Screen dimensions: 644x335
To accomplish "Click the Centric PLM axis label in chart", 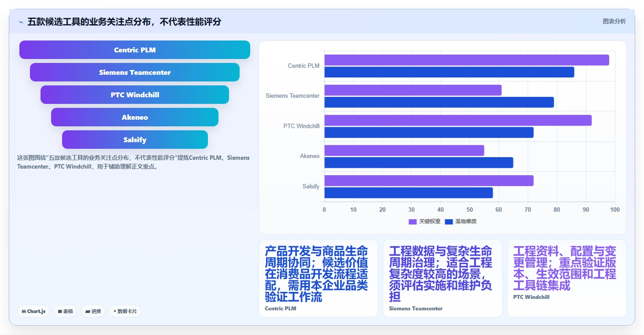I will click(303, 66).
